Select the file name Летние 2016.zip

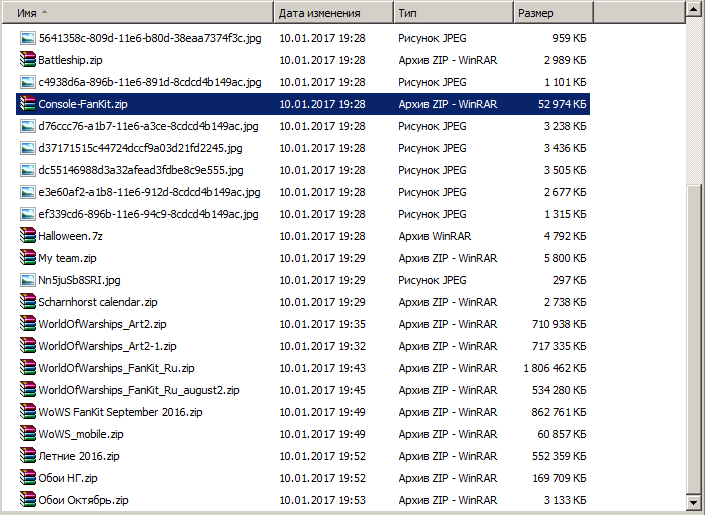[79, 457]
